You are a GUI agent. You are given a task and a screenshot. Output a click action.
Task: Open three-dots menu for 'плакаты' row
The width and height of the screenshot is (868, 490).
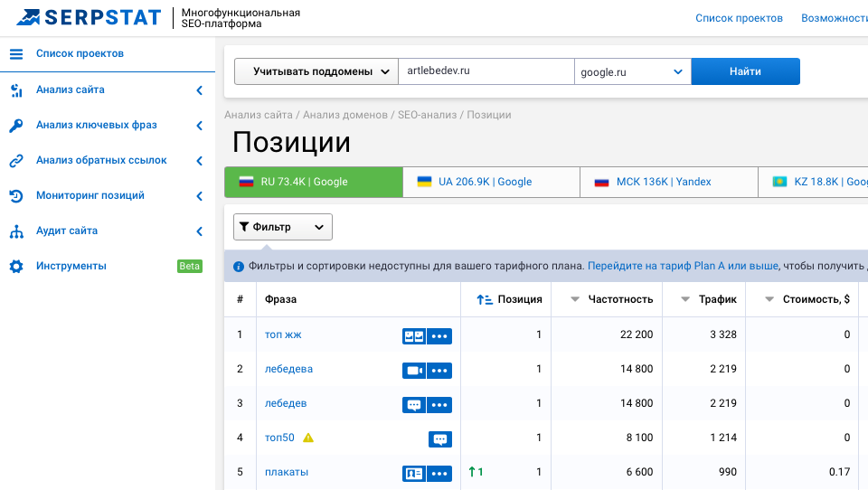point(439,473)
